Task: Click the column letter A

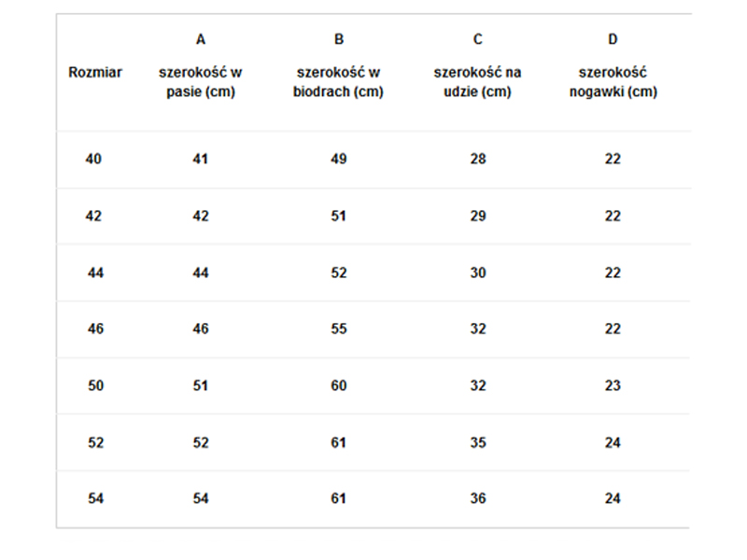Action: click(x=201, y=39)
